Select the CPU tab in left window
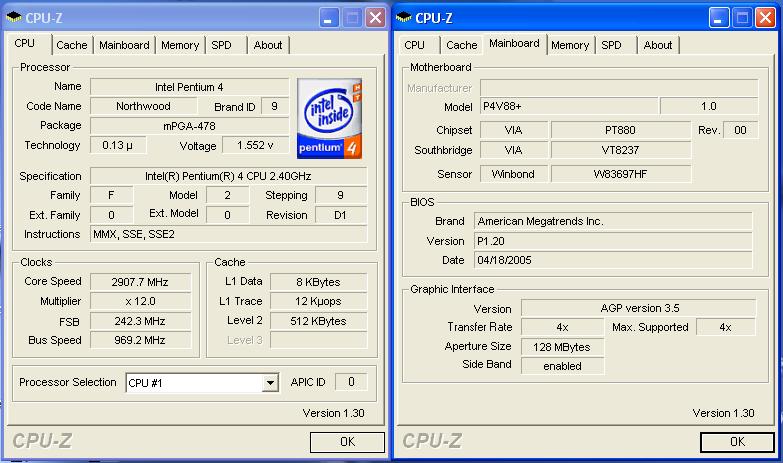Viewport: 783px width, 463px height. [25, 44]
